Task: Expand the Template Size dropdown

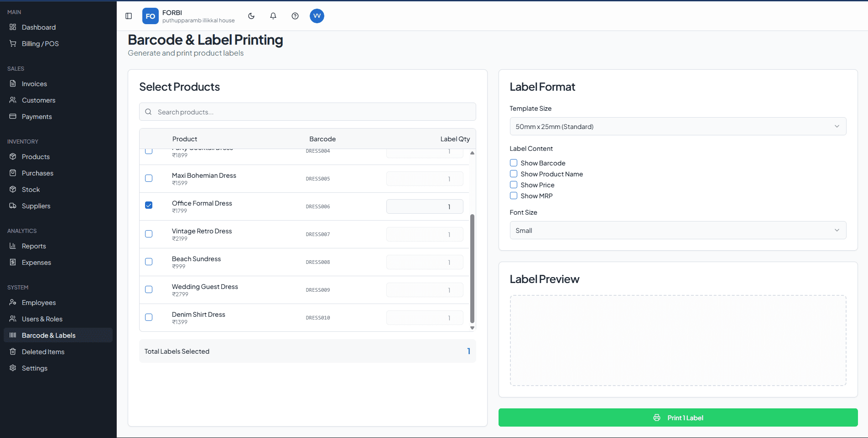Action: coord(678,127)
